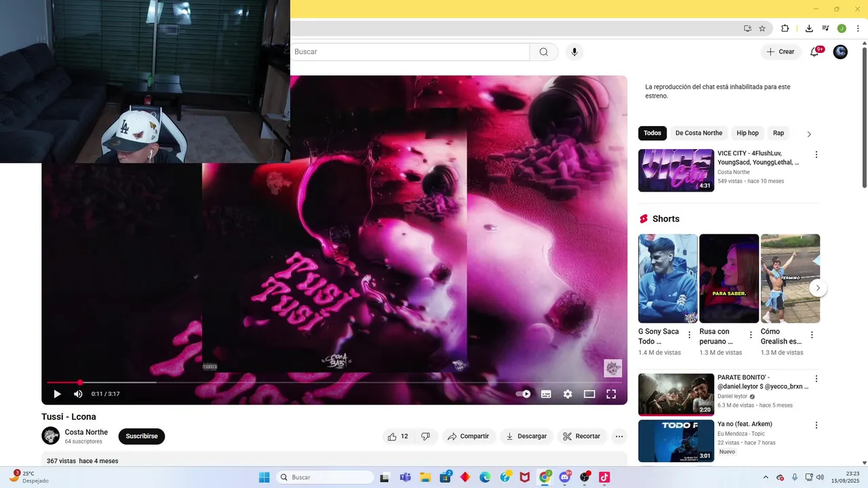Click the Descargar button
This screenshot has width=868, height=488.
[526, 436]
